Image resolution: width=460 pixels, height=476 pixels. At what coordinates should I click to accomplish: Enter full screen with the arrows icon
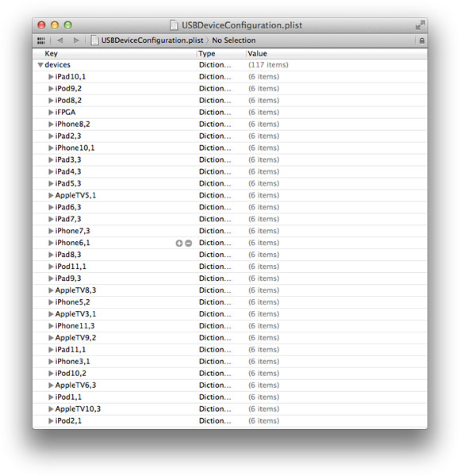pos(420,25)
